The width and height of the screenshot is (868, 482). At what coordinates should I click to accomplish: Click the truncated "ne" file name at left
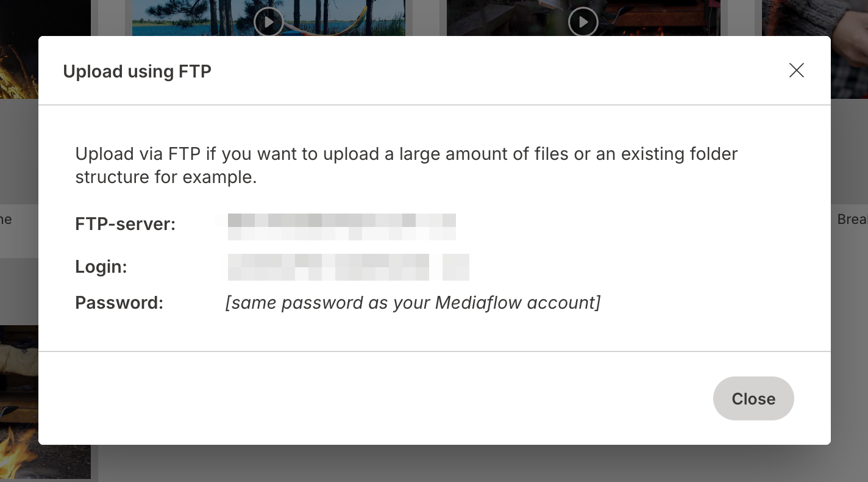coord(6,220)
